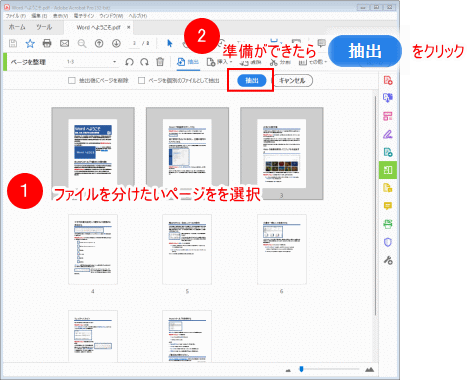The height and width of the screenshot is (380, 467).
Task: Open the yellow Comment sidebar icon
Action: (388, 206)
